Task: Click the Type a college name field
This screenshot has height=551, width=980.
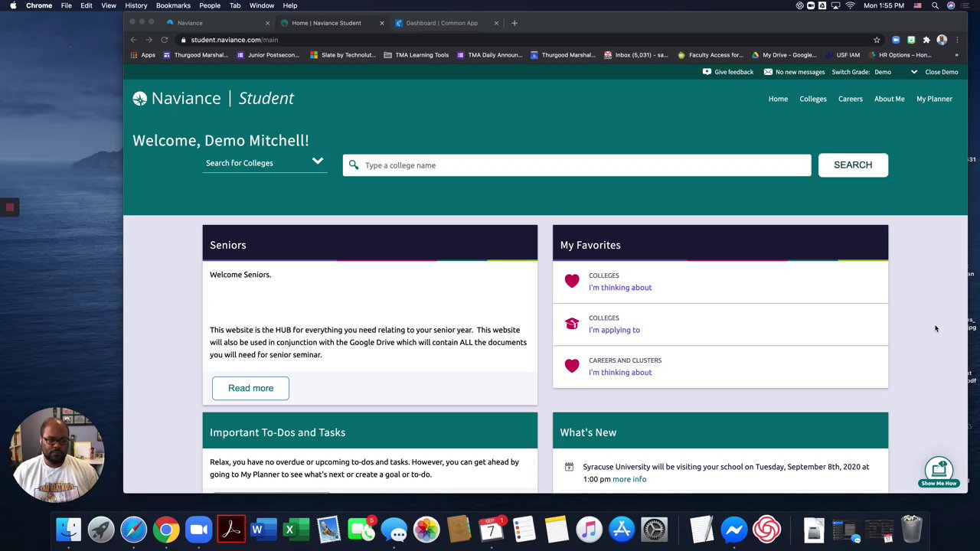Action: pos(577,165)
